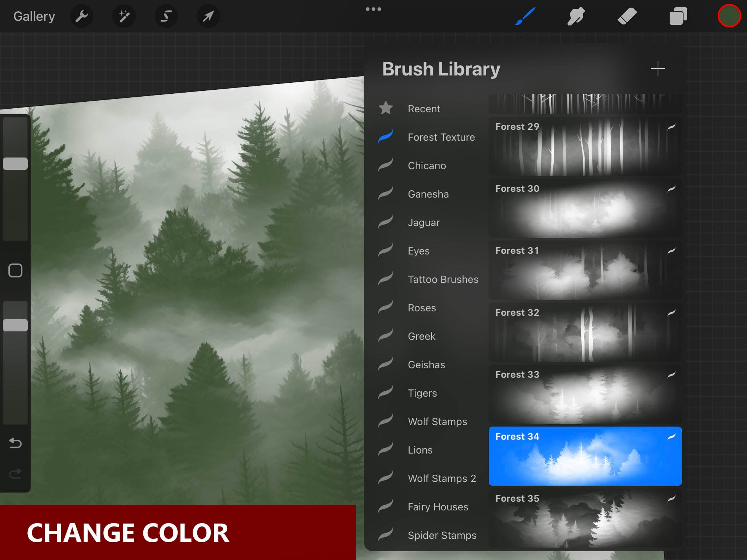Open the Ganesha brush set

pyautogui.click(x=429, y=194)
